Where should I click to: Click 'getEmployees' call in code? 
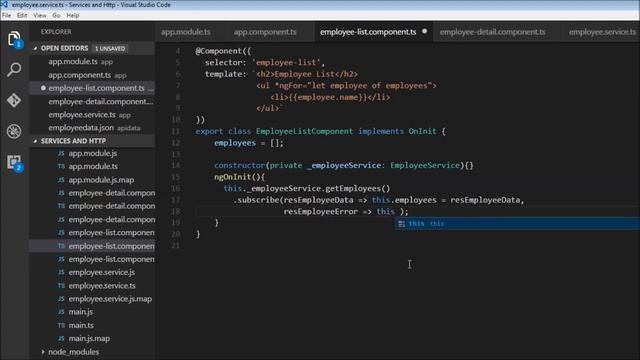click(x=353, y=188)
